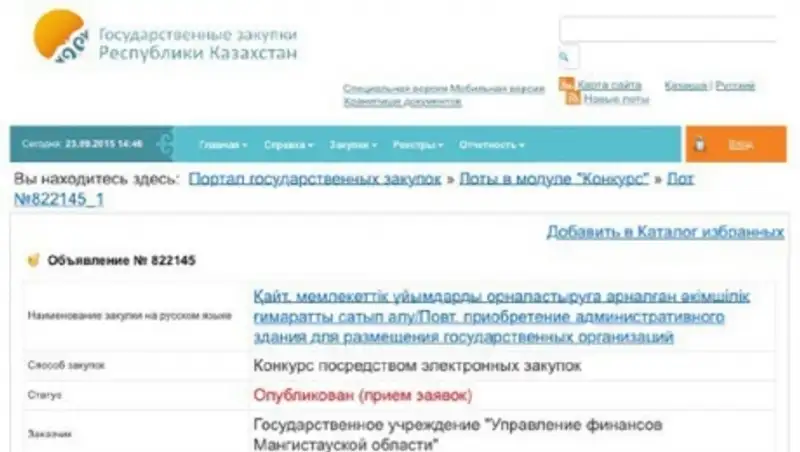Click the Goszakup sun logo
The height and width of the screenshot is (452, 800).
pyautogui.click(x=59, y=37)
